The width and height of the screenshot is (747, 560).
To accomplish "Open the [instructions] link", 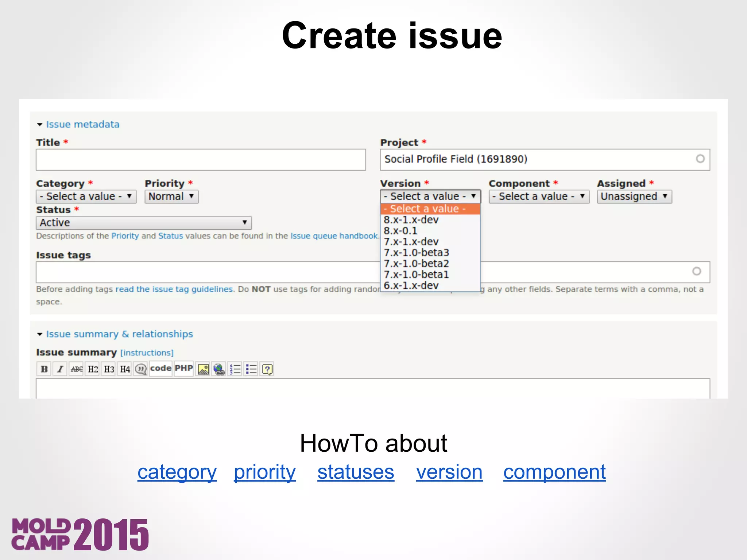I will [147, 353].
